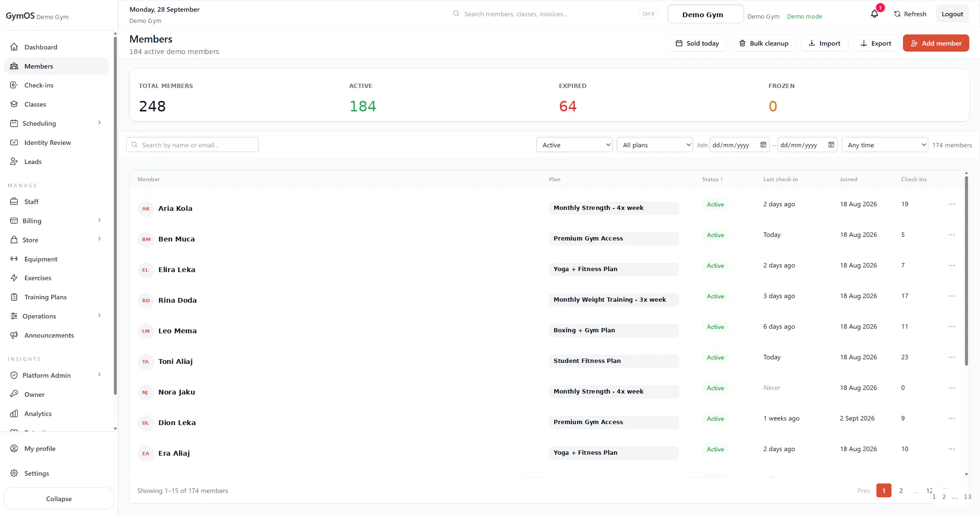Open row options for Dion Leka
This screenshot has height=515, width=980.
(951, 418)
